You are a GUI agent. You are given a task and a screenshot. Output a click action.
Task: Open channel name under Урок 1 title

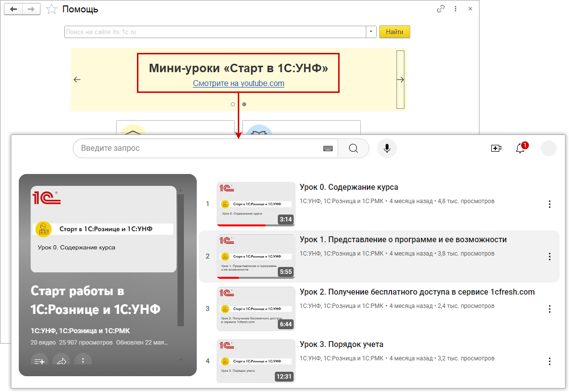coord(342,254)
